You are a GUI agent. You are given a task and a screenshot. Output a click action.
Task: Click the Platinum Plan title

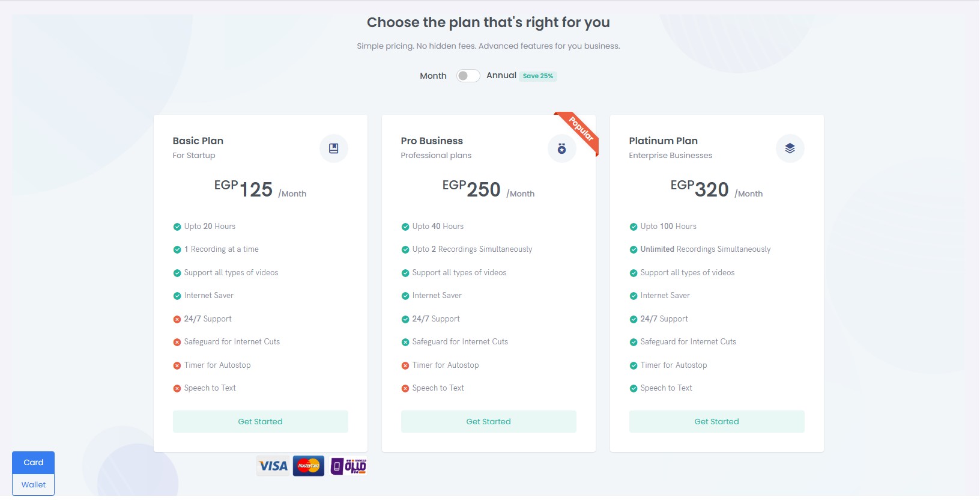663,141
